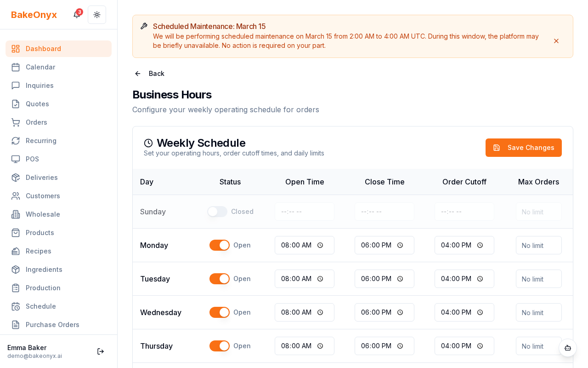This screenshot has height=368, width=588.
Task: Turn off Wednesday's open status
Action: 219,312
